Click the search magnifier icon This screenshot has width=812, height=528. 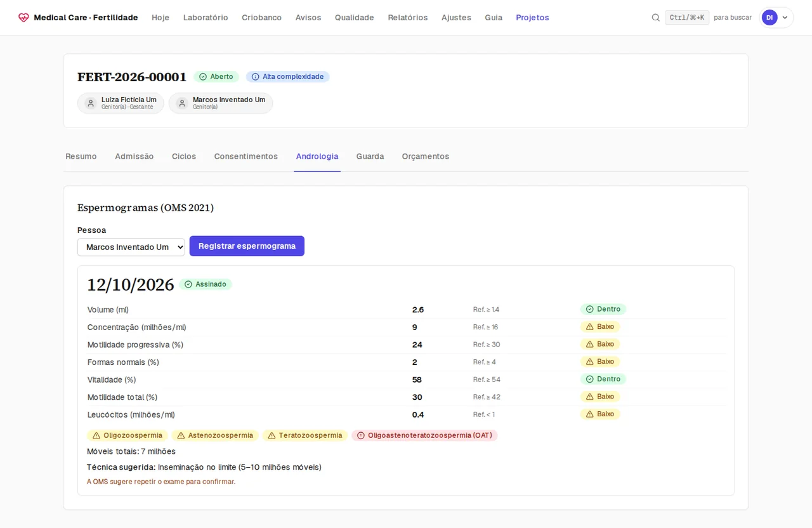pyautogui.click(x=656, y=18)
